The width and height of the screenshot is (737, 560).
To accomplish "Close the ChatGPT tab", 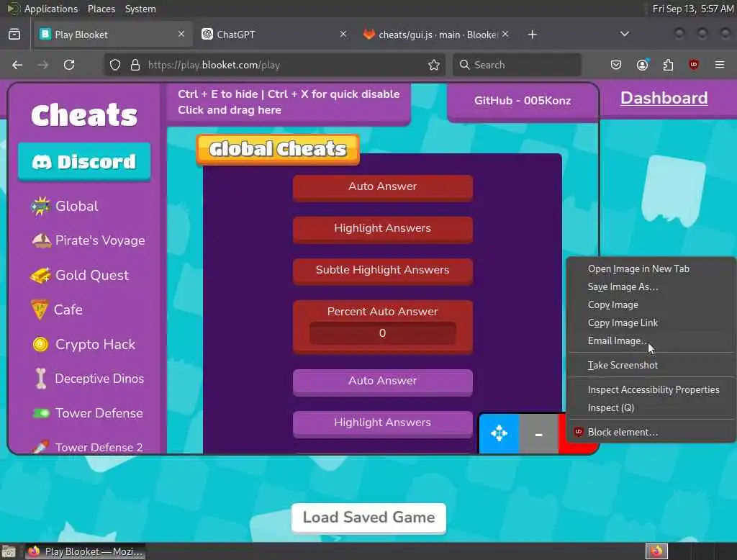I will (343, 35).
